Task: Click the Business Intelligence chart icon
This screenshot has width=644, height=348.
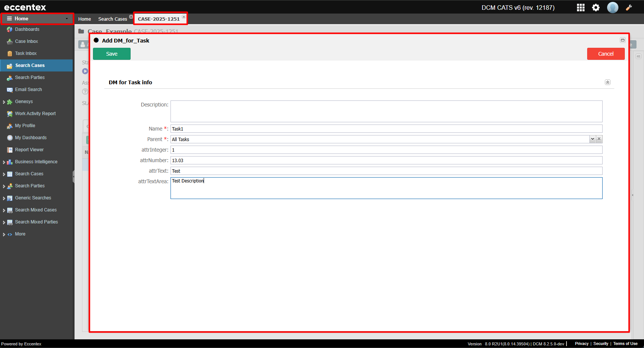Action: point(10,162)
